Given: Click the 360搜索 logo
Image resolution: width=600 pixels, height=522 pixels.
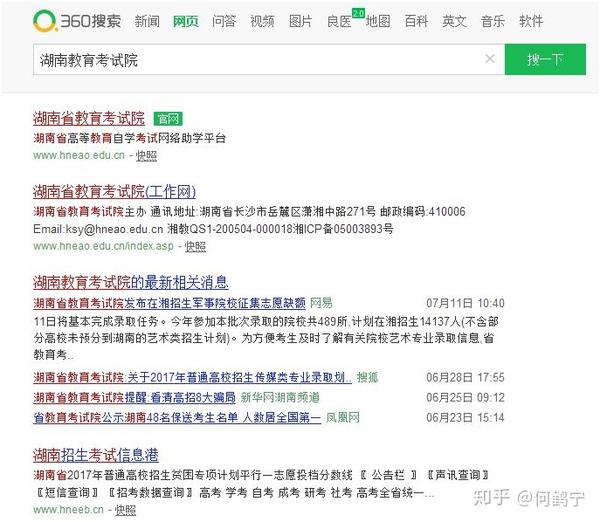Looking at the screenshot, I should click(x=77, y=21).
